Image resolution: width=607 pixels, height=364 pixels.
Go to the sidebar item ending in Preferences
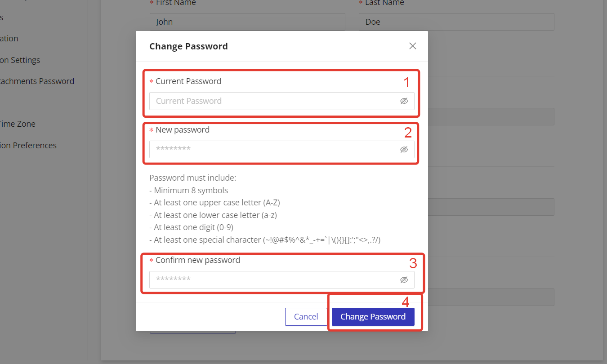coord(28,146)
